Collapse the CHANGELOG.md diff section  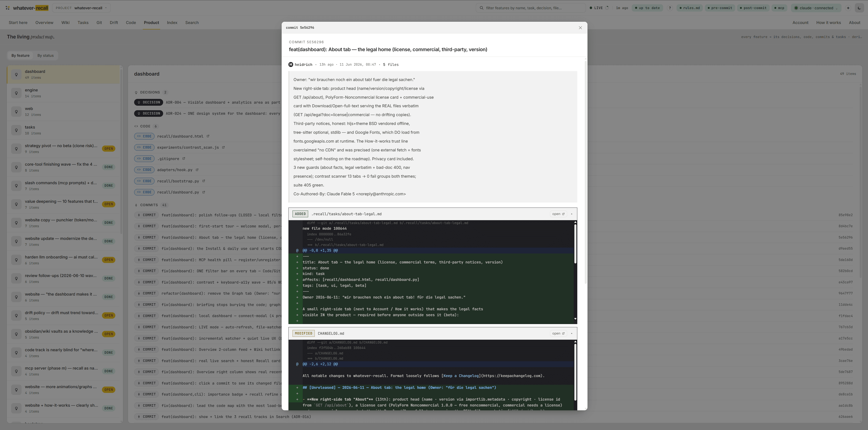point(571,333)
